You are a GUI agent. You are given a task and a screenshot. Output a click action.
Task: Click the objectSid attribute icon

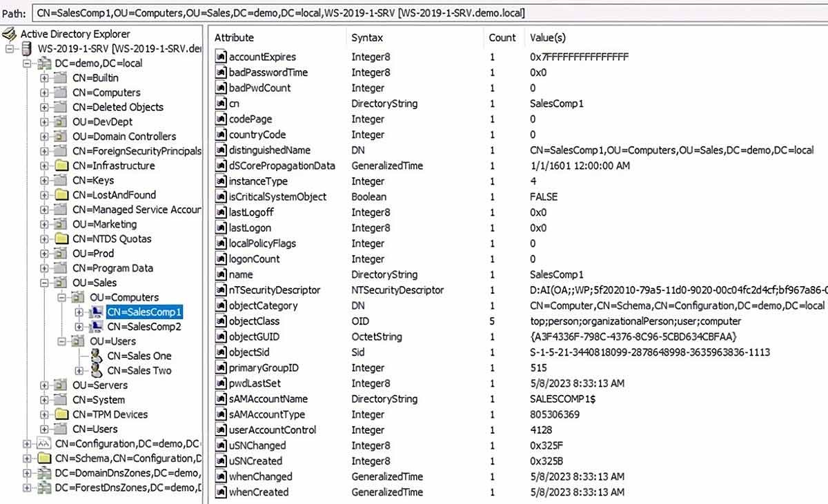[221, 352]
